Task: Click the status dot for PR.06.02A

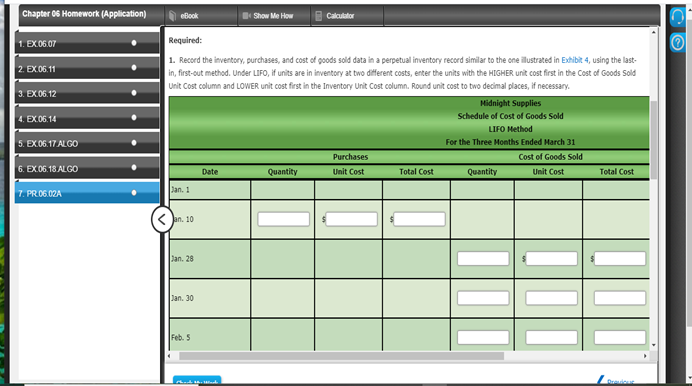Action: tap(134, 193)
